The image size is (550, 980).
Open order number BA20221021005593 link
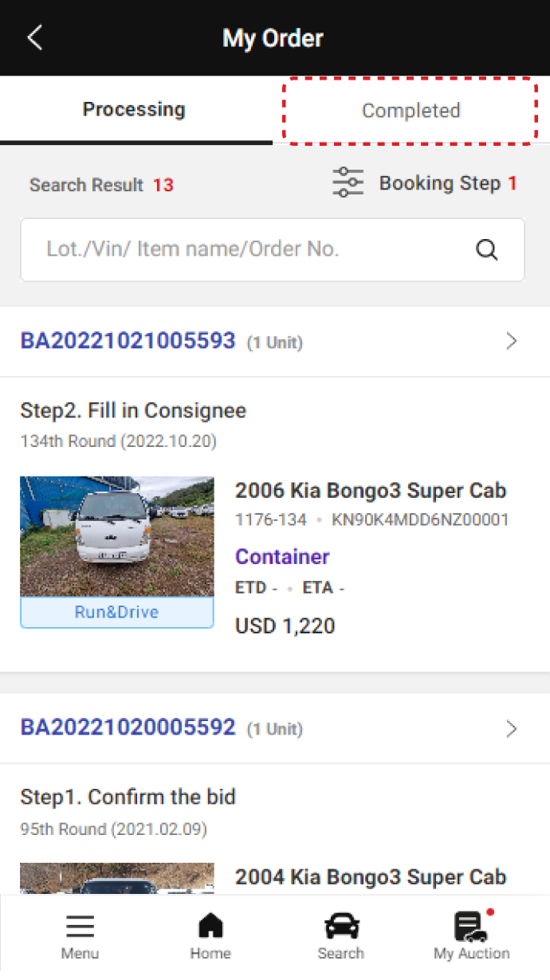pos(128,341)
